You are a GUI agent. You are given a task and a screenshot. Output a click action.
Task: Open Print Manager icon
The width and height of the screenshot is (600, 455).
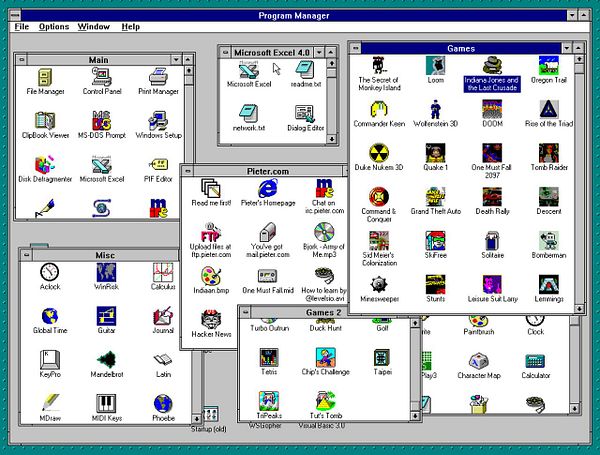(x=158, y=81)
